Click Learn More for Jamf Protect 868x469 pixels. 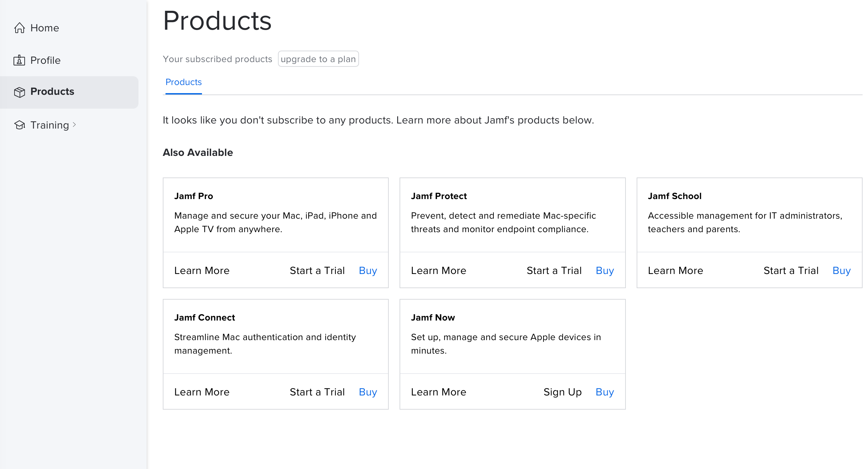click(x=438, y=270)
